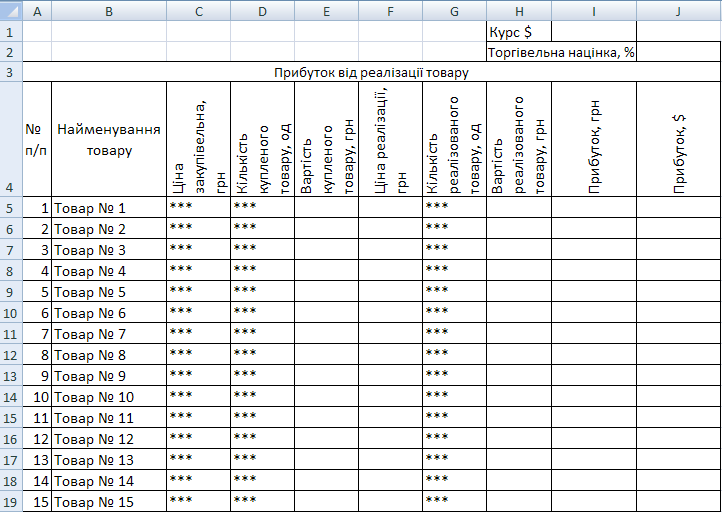Click the Select All corner triangle
Viewport: 722px width, 512px height.
click(11, 11)
